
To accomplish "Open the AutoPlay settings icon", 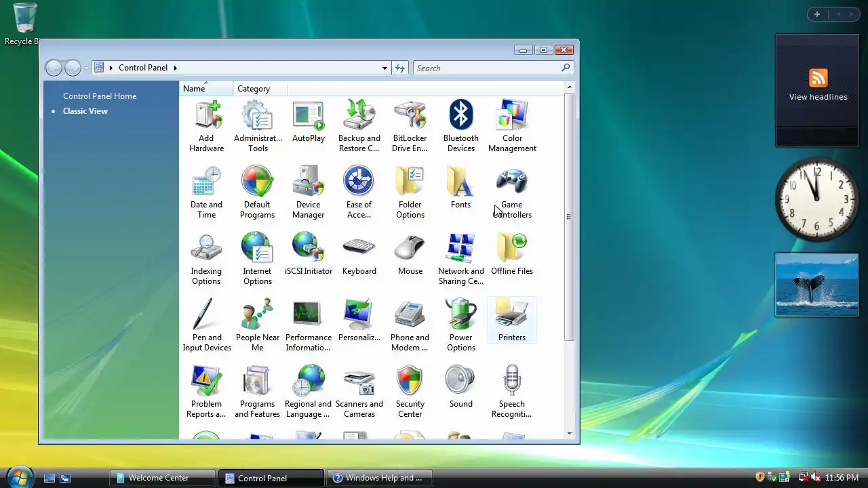I will point(309,122).
